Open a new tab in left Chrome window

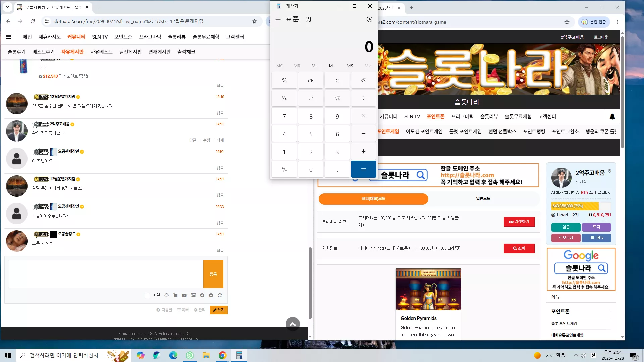pyautogui.click(x=99, y=7)
